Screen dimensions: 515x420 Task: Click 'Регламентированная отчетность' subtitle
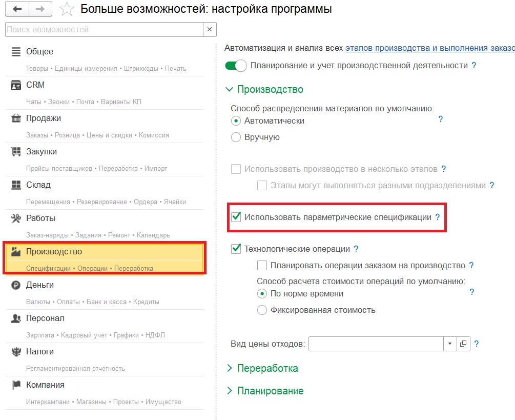(x=75, y=368)
